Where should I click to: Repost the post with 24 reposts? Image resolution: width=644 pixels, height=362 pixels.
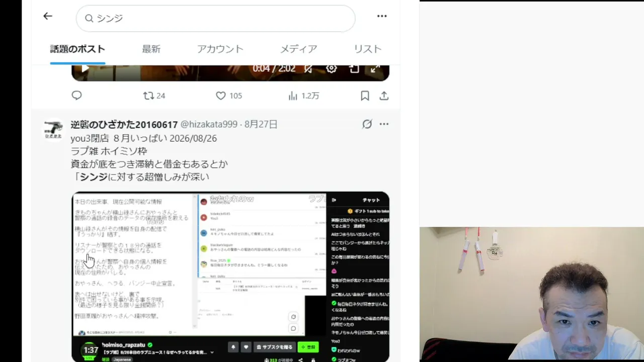coord(154,96)
